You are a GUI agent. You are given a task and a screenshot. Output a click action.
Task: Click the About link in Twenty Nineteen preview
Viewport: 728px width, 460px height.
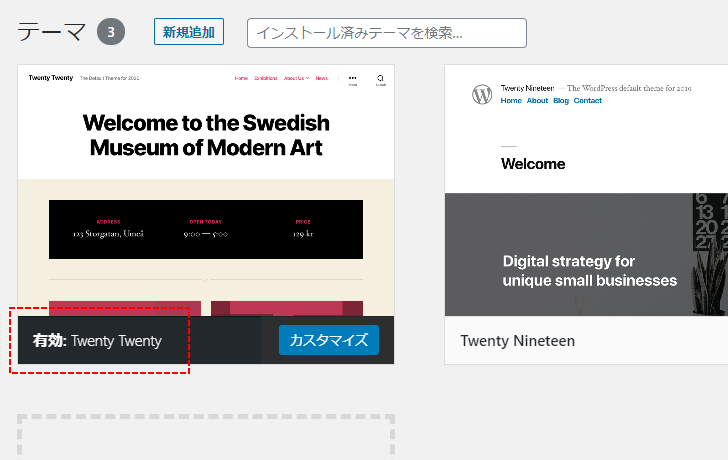pyautogui.click(x=538, y=101)
